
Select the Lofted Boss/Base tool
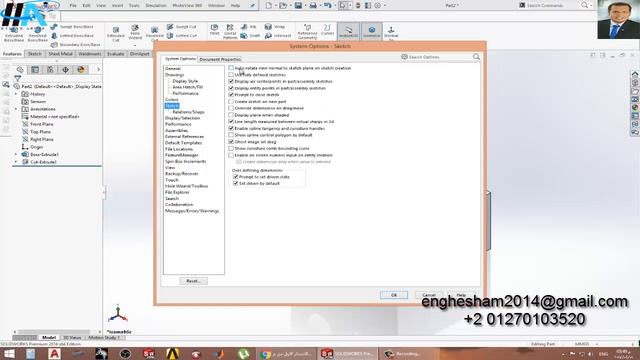[x=72, y=36]
